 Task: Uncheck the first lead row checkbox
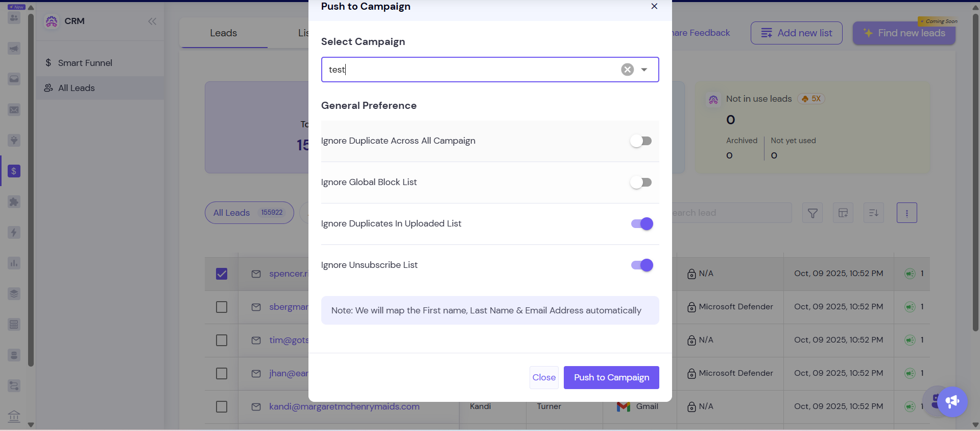coord(222,274)
